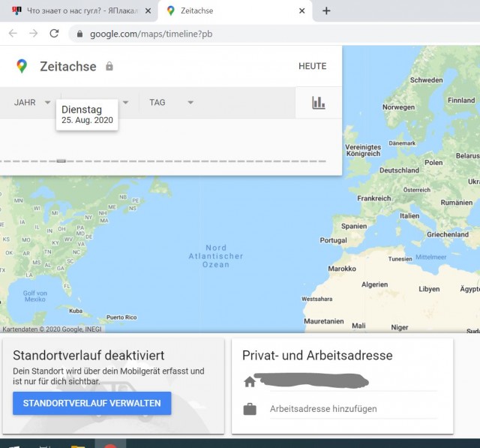
Task: Click the 'Kuba' label on map
Action: pyautogui.click(x=76, y=311)
